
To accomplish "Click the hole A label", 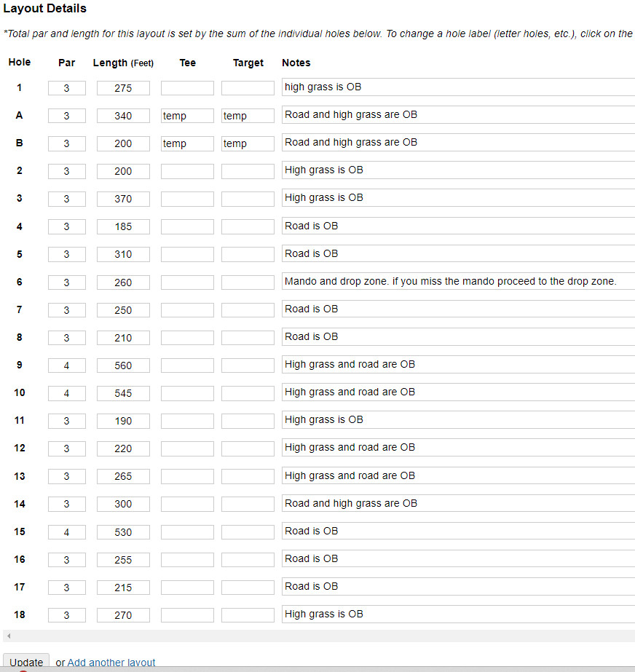I will pyautogui.click(x=20, y=115).
